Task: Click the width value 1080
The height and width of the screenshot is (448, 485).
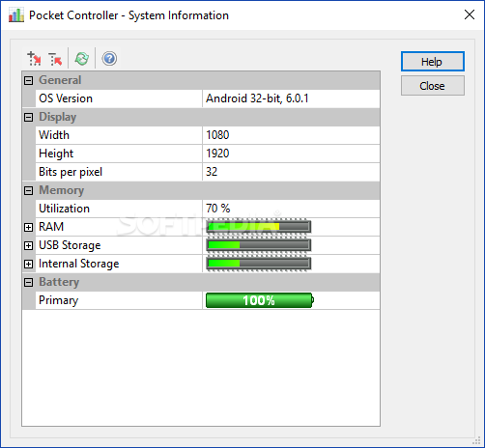Action: pyautogui.click(x=217, y=135)
